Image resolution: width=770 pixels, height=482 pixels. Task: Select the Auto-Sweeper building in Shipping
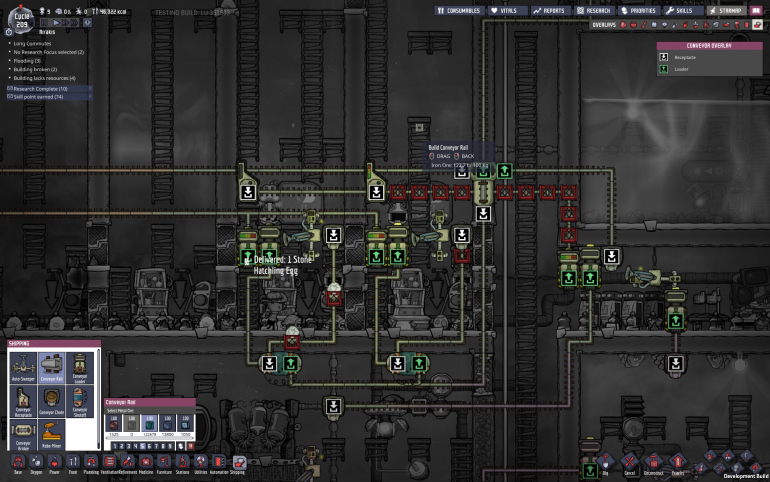pyautogui.click(x=23, y=367)
